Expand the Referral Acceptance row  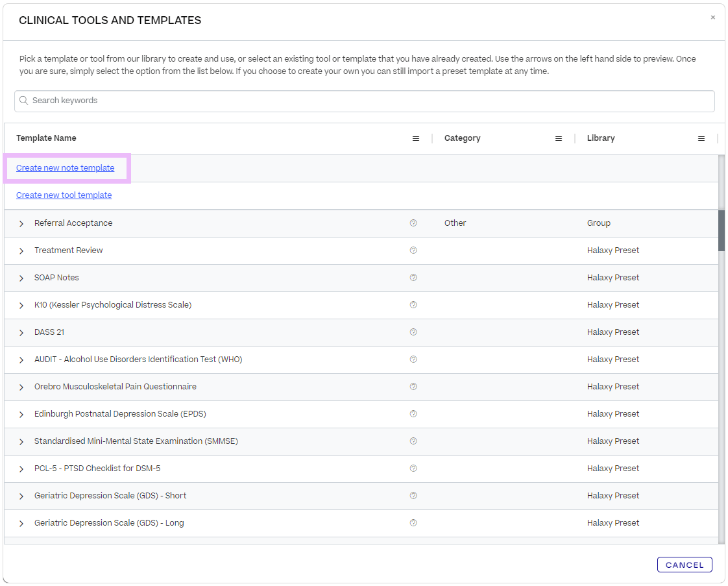click(21, 224)
